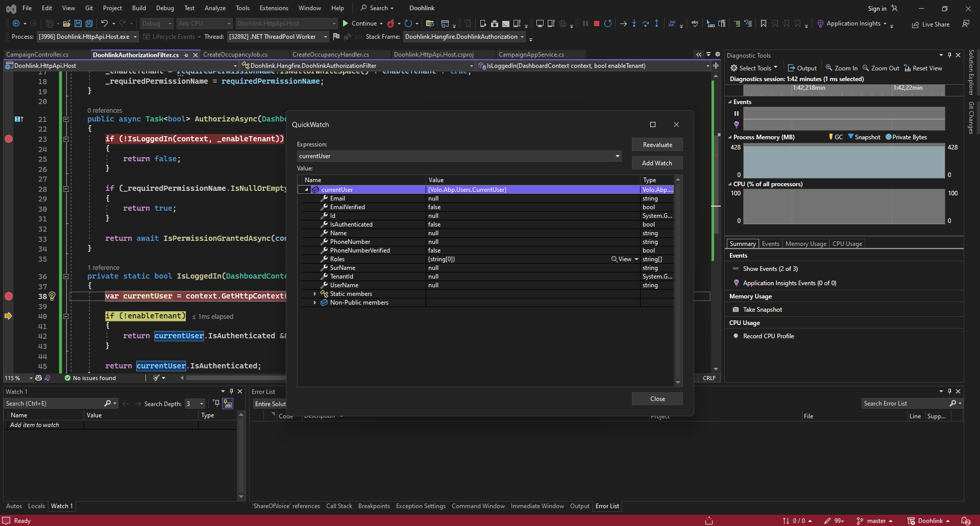This screenshot has height=526, width=980.
Task: Open the Expression dropdown in QuickWatch
Action: (x=617, y=156)
